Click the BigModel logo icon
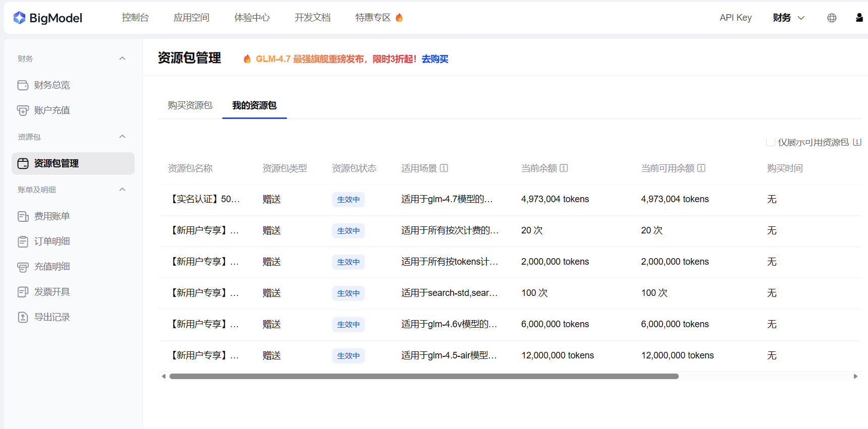This screenshot has width=868, height=429. 19,18
